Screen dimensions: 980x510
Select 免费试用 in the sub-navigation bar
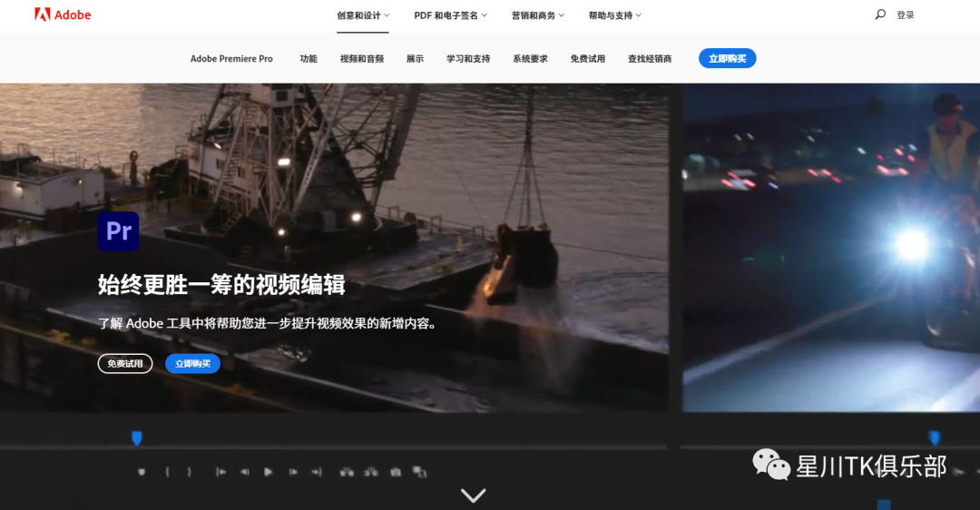click(587, 59)
